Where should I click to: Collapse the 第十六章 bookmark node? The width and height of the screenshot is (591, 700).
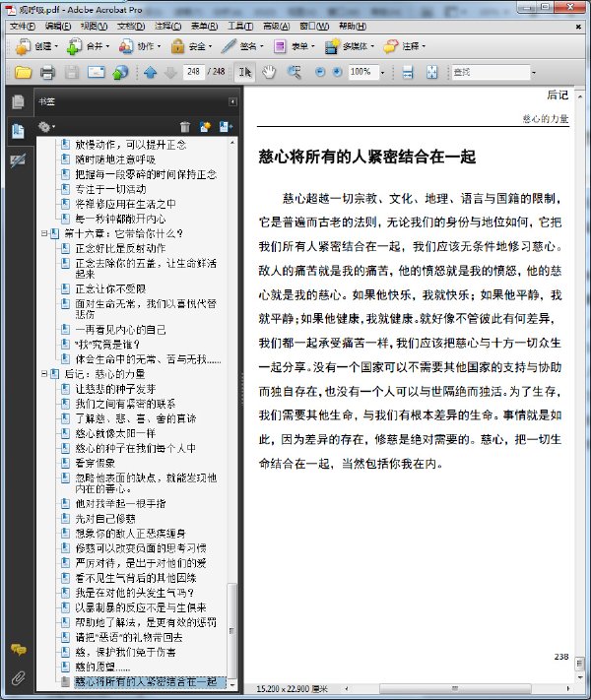click(44, 233)
